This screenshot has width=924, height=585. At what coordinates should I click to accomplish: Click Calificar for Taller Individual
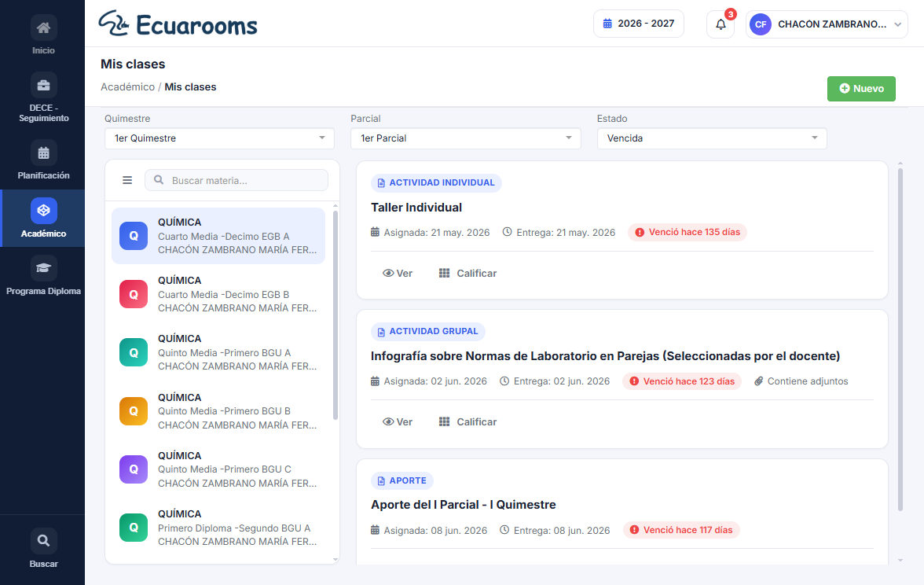pos(468,273)
